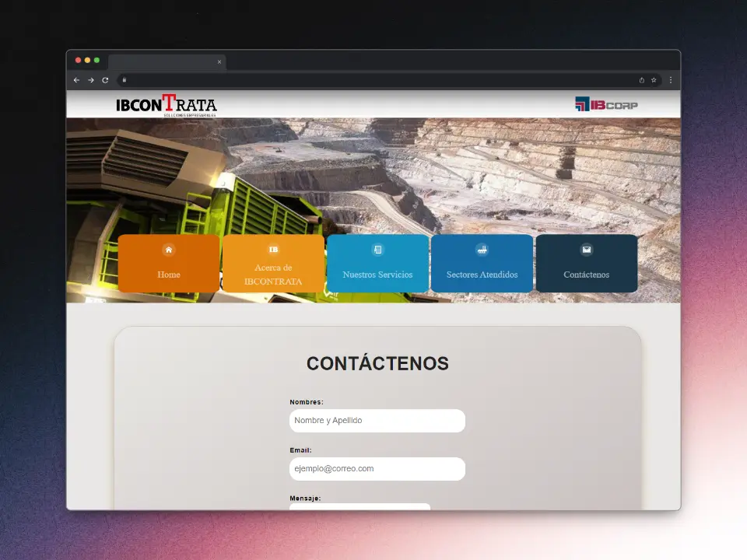Go forward with the browser forward arrow
The image size is (747, 560).
(x=91, y=80)
